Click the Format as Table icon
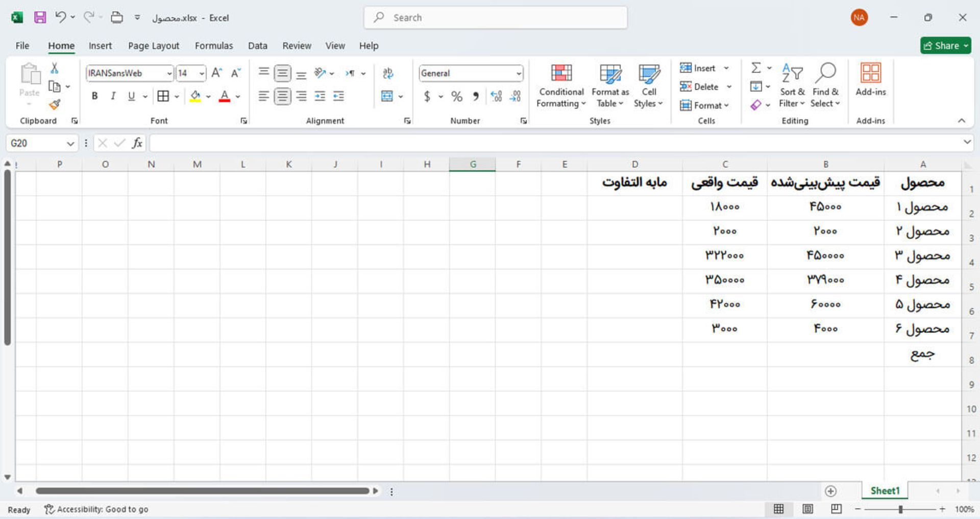The image size is (980, 519). pos(609,84)
